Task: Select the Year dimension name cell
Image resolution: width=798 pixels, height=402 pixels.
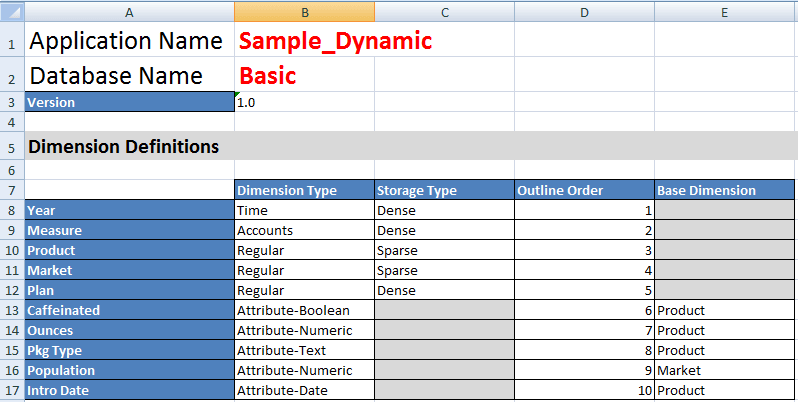Action: click(129, 210)
